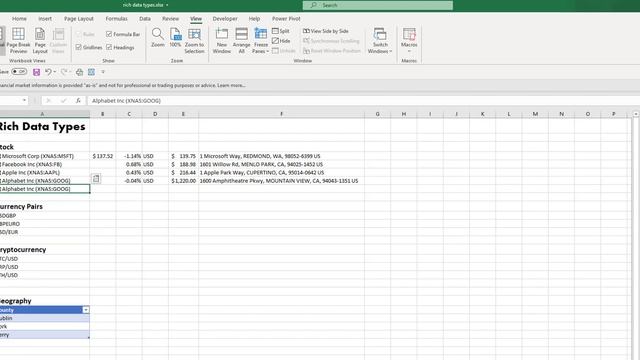Open the Formulas tab
Screen dimensions: 640x360
click(x=116, y=19)
